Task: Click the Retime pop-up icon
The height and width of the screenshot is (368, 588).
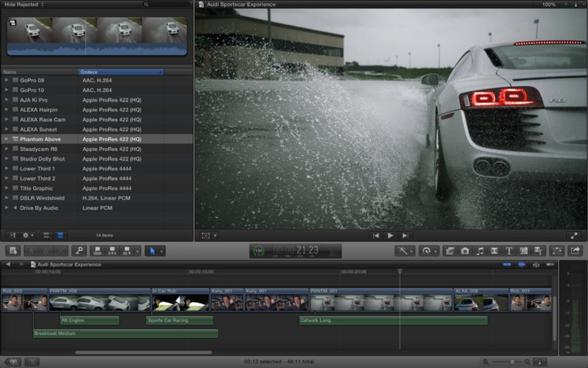Action: click(x=427, y=251)
